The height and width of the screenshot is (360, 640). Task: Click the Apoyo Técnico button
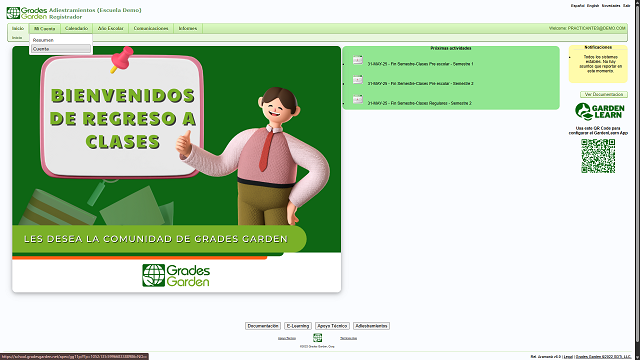click(x=332, y=326)
